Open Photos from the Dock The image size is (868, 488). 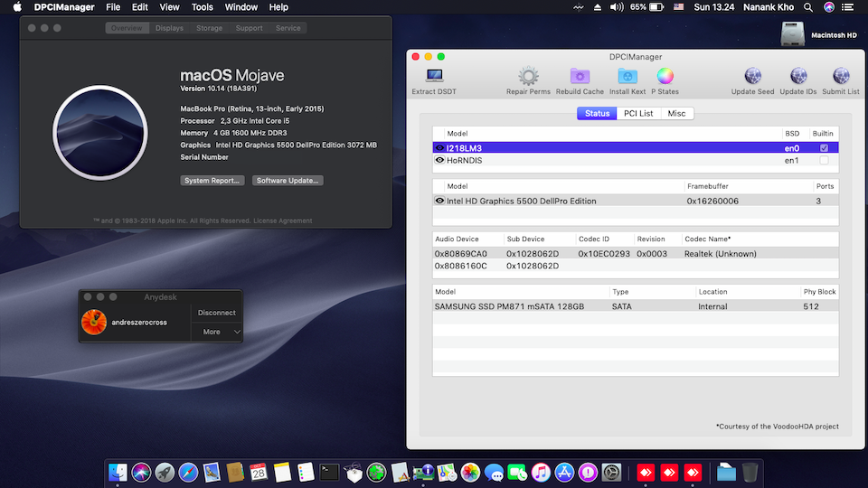[470, 473]
